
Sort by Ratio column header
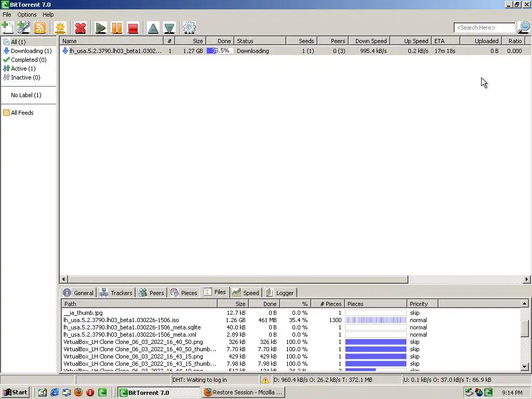[513, 41]
